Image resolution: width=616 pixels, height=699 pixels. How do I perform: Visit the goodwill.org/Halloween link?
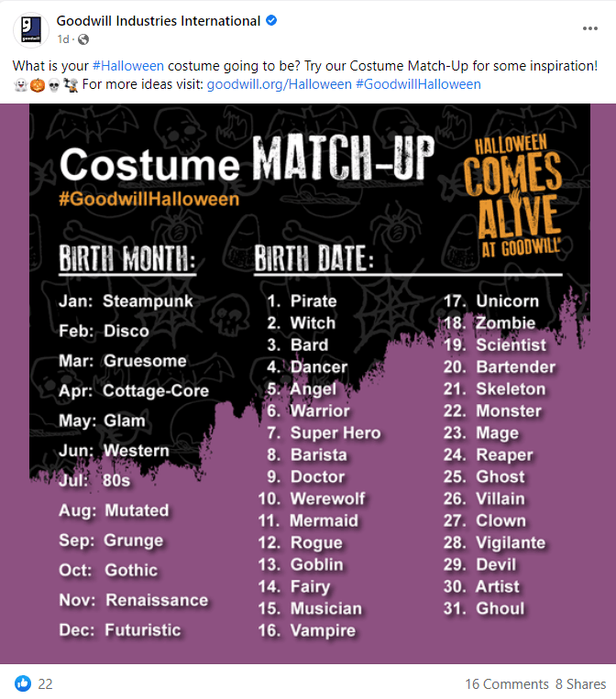279,84
